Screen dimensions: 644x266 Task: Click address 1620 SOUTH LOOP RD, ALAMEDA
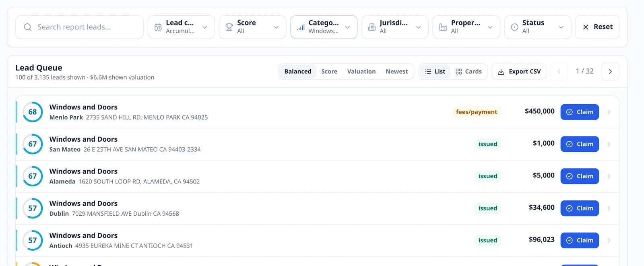coord(139,182)
